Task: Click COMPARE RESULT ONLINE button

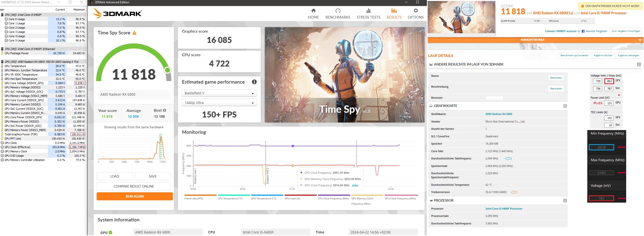Action: pyautogui.click(x=134, y=186)
